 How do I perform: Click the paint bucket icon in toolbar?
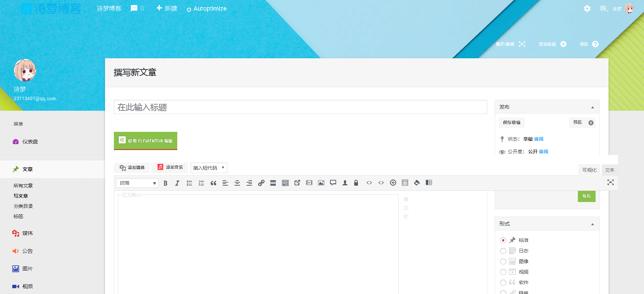point(417,183)
